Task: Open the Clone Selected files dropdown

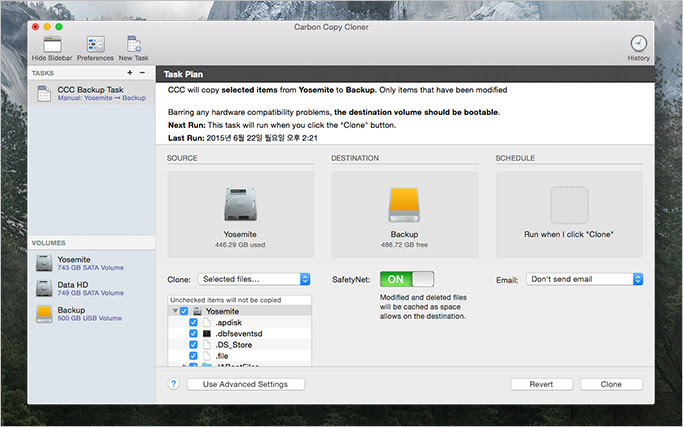Action: (254, 279)
